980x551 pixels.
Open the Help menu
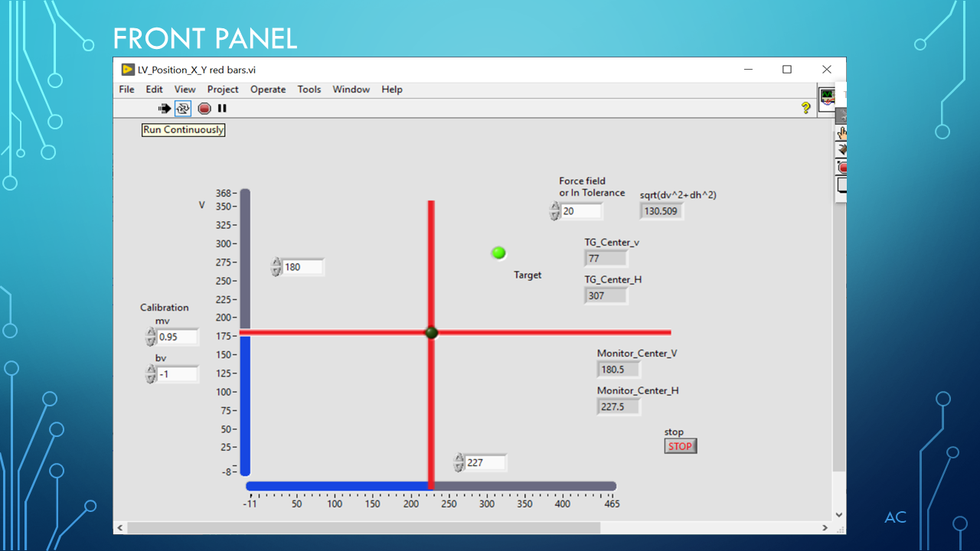392,90
